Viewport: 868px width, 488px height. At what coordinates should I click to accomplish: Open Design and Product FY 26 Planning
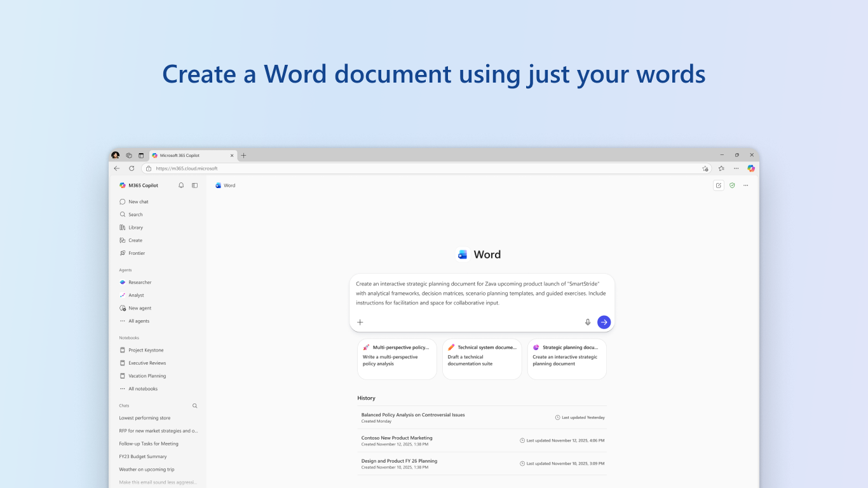coord(482,463)
